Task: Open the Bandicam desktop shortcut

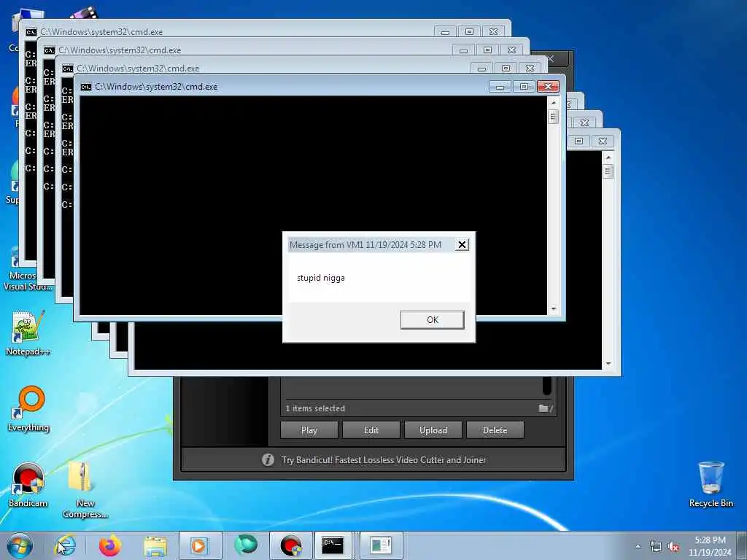Action: tap(28, 485)
